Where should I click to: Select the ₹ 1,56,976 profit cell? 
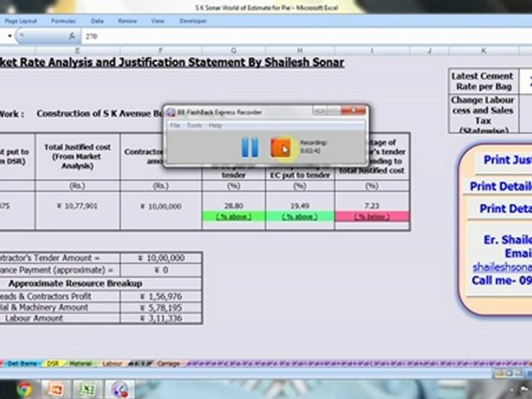[161, 296]
